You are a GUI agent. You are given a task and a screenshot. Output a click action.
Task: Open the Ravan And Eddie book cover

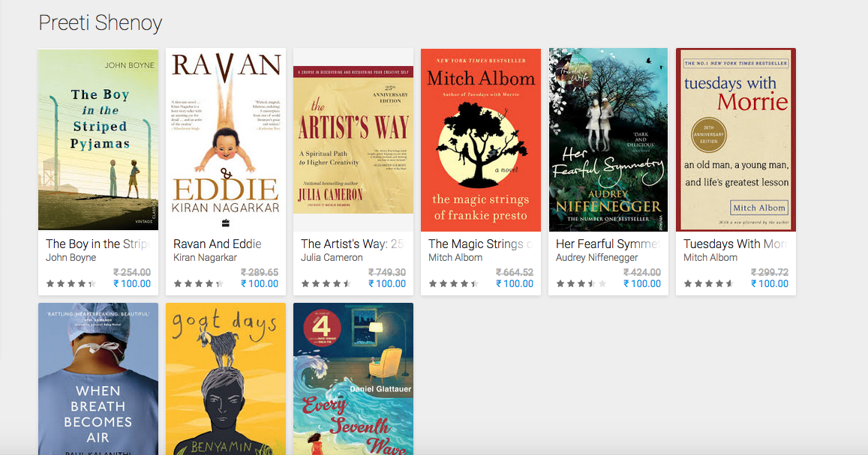click(226, 139)
